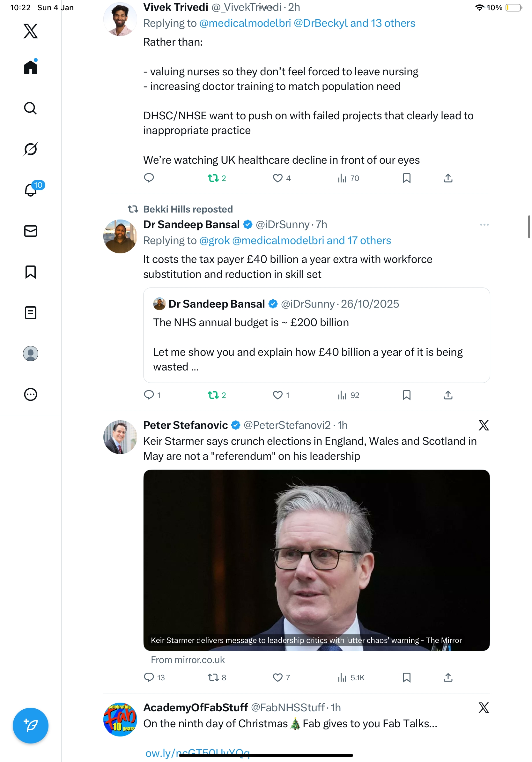The width and height of the screenshot is (532, 762).
Task: Open Grok from the sidebar
Action: click(x=31, y=149)
